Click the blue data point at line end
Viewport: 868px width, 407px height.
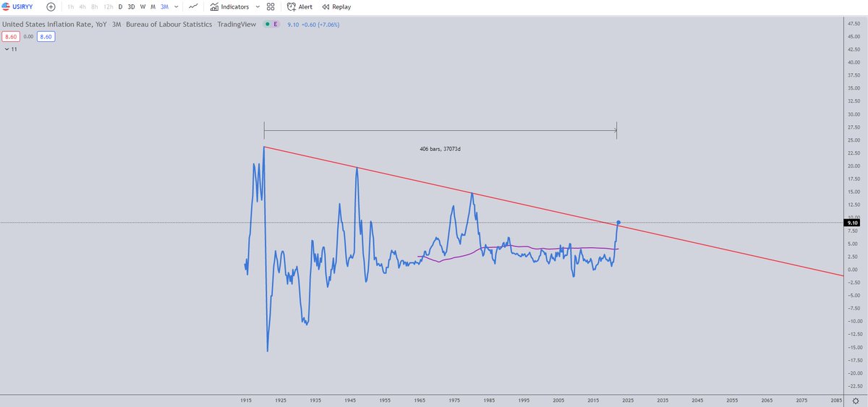[x=618, y=222]
